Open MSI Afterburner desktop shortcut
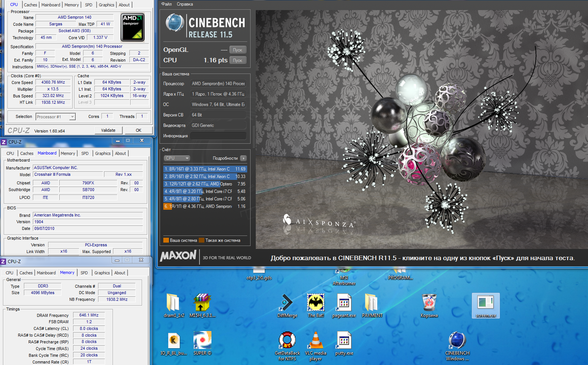The width and height of the screenshot is (588, 365). click(344, 280)
